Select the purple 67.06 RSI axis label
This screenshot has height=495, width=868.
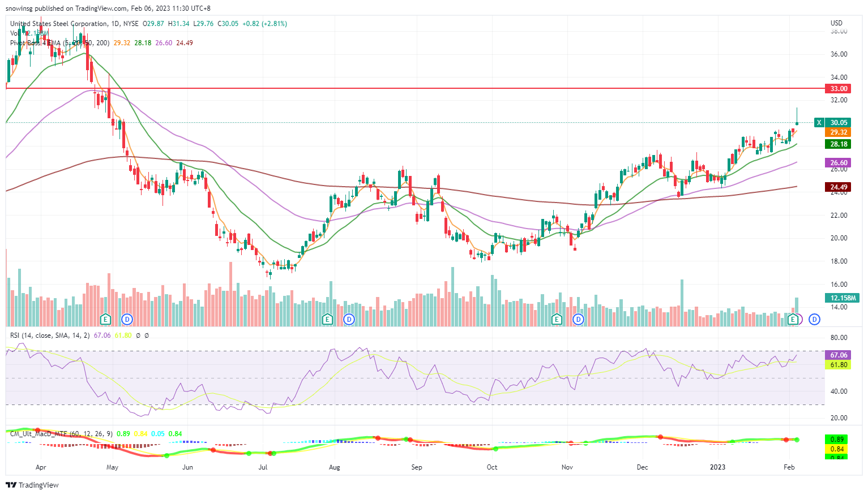point(839,355)
